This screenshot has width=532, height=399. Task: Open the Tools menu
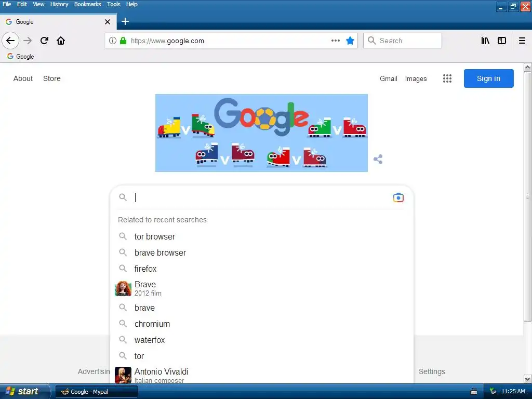pos(114,4)
